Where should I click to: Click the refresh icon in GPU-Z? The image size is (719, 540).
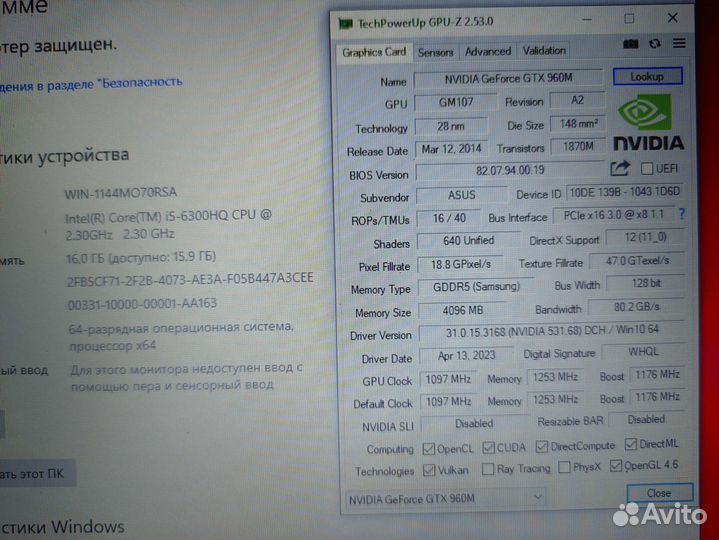[x=654, y=44]
